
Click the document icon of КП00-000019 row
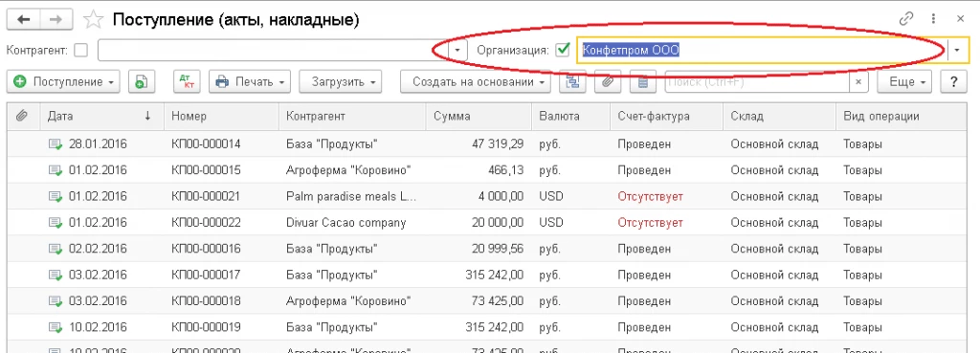[x=56, y=327]
